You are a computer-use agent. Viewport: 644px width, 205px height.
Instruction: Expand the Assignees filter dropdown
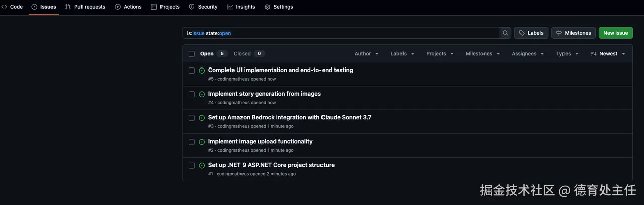coord(528,54)
